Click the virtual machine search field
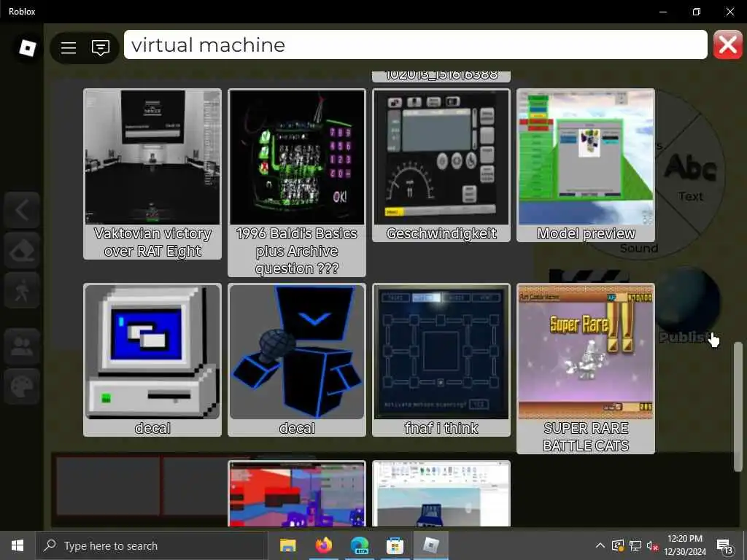The height and width of the screenshot is (560, 747). [x=415, y=44]
